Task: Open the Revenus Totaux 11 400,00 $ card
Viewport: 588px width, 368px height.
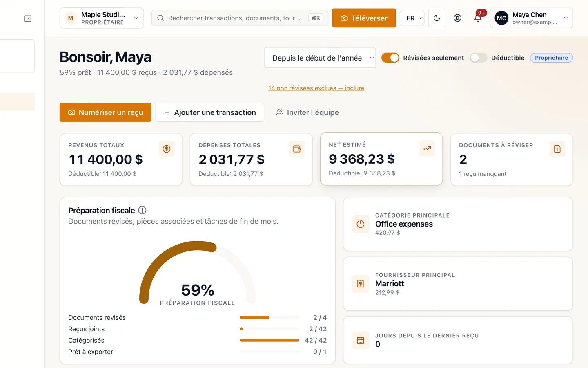Action: (x=121, y=159)
